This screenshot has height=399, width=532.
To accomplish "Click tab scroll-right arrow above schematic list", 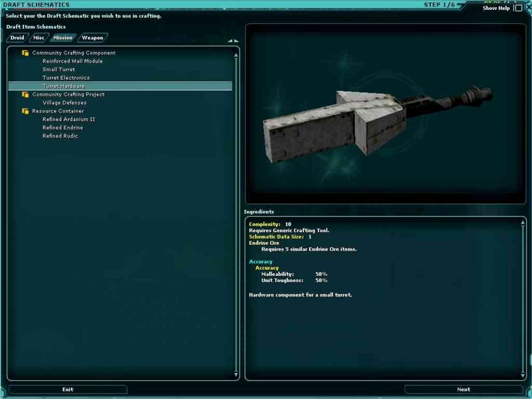I will (x=235, y=41).
